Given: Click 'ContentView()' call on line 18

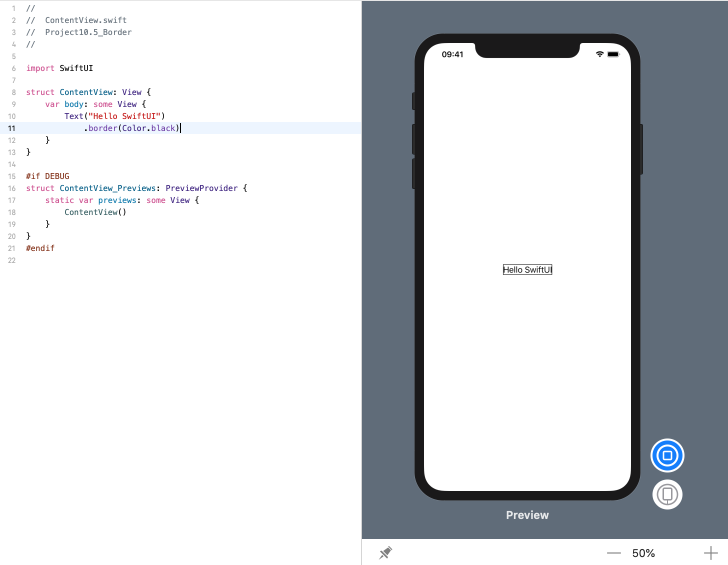Looking at the screenshot, I should click(95, 212).
